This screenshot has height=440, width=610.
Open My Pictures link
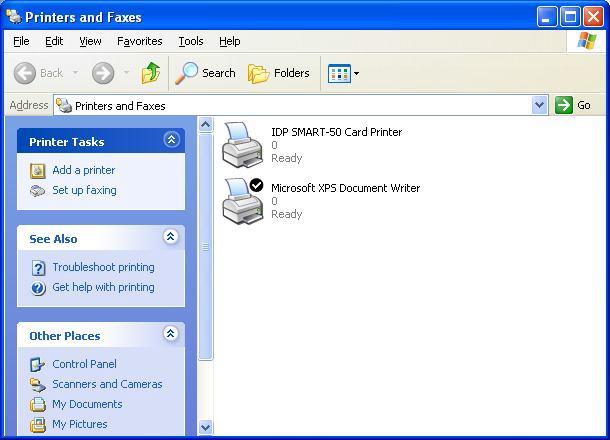click(80, 424)
